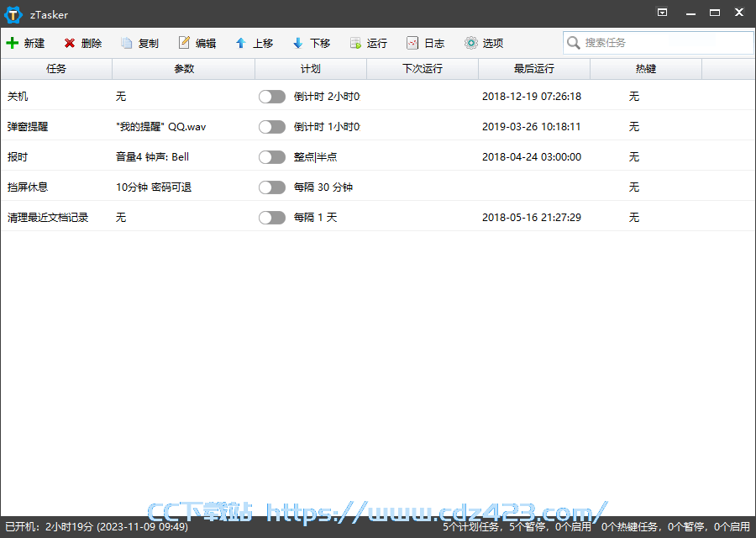Screen dimensions: 756x538
Task: Click the title bar dropdown menu icon
Action: click(x=663, y=13)
